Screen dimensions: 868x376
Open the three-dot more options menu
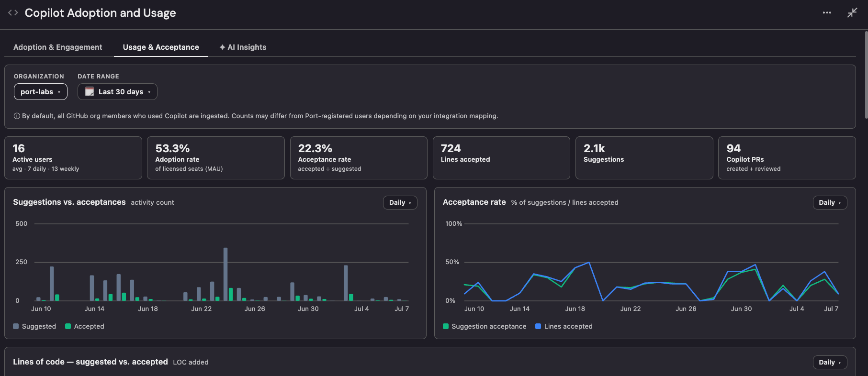pyautogui.click(x=827, y=13)
